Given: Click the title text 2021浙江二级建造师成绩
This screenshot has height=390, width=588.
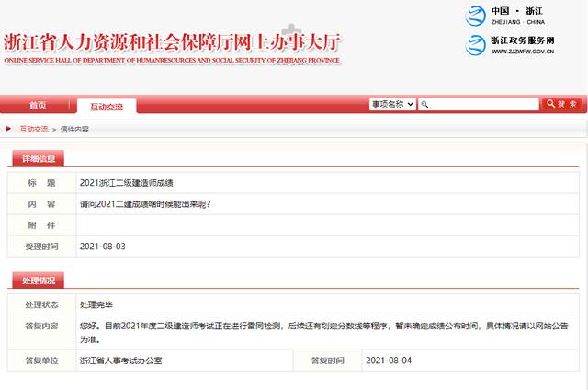Looking at the screenshot, I should tap(127, 183).
